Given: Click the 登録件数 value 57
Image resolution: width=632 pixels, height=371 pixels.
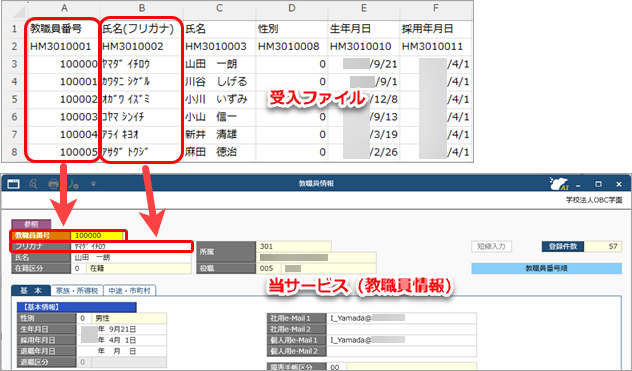Looking at the screenshot, I should (603, 246).
